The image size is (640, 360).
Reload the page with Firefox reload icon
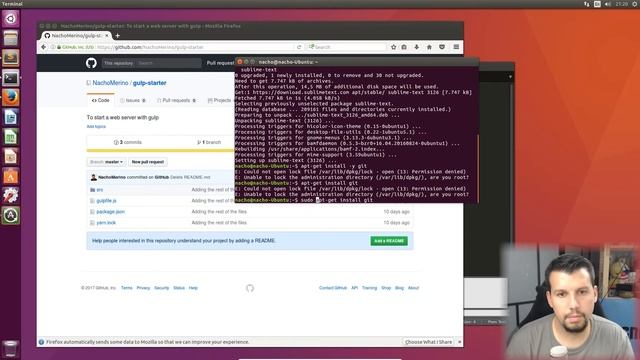pyautogui.click(x=299, y=47)
